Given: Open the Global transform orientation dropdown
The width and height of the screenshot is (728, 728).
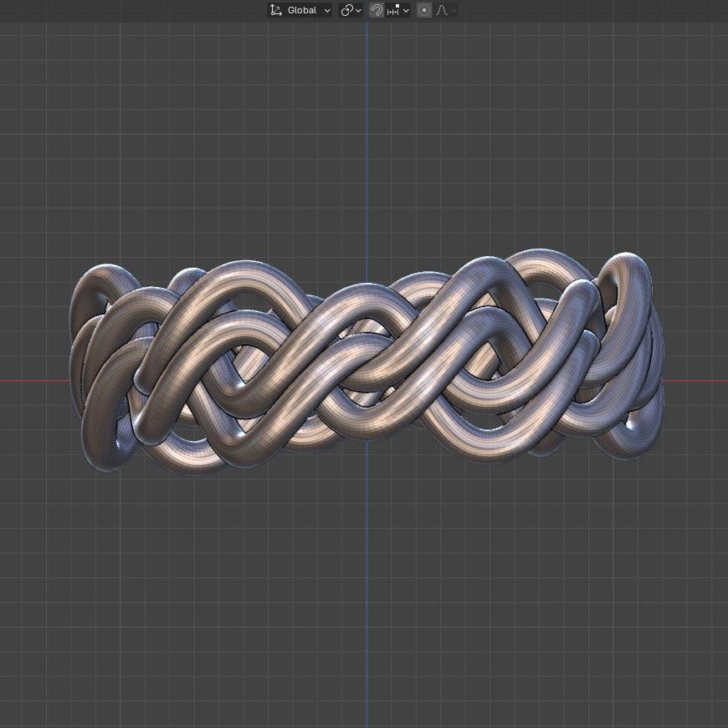Looking at the screenshot, I should (x=300, y=10).
